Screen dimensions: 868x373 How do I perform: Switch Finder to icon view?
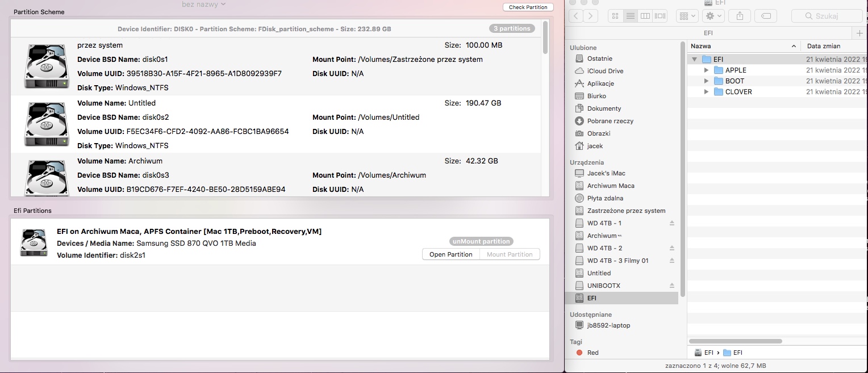coord(615,16)
